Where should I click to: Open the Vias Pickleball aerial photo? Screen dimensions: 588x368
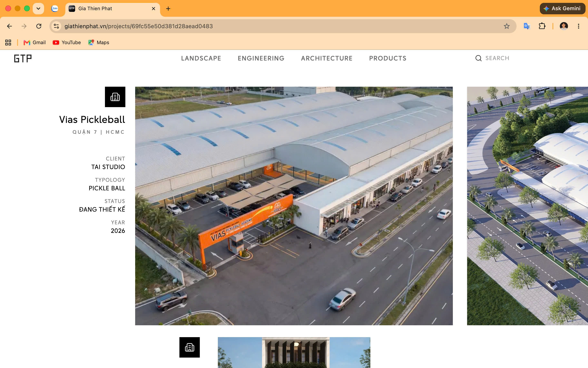tap(294, 206)
